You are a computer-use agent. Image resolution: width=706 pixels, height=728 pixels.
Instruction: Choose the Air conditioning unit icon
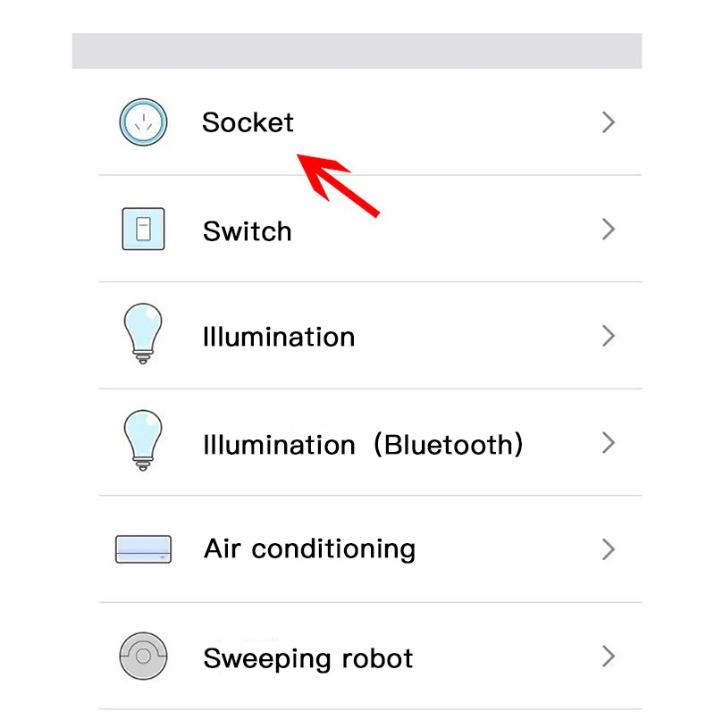[x=143, y=548]
